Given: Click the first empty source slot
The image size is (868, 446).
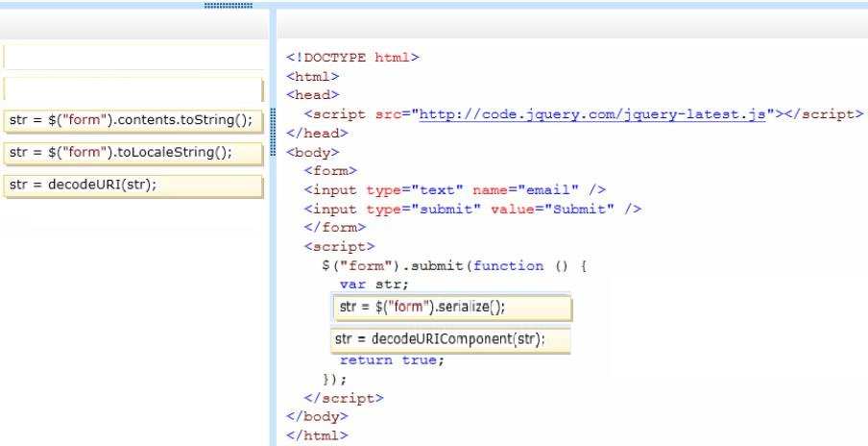Looking at the screenshot, I should tap(133, 57).
